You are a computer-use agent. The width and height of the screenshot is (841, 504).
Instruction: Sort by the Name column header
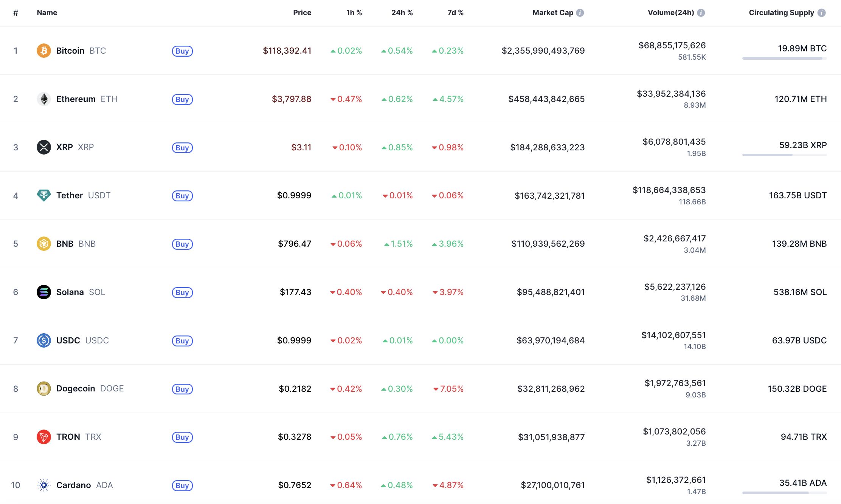(x=47, y=12)
